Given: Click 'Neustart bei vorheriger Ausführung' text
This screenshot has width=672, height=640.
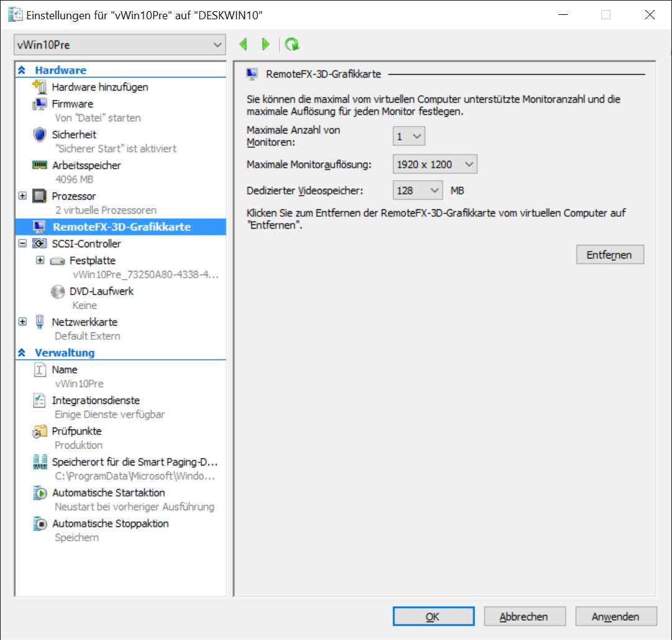Looking at the screenshot, I should pyautogui.click(x=135, y=506).
